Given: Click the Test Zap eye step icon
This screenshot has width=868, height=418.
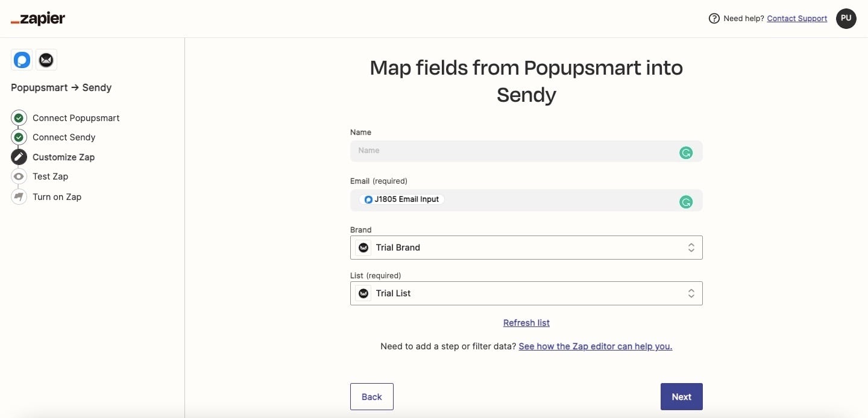Looking at the screenshot, I should pos(19,176).
